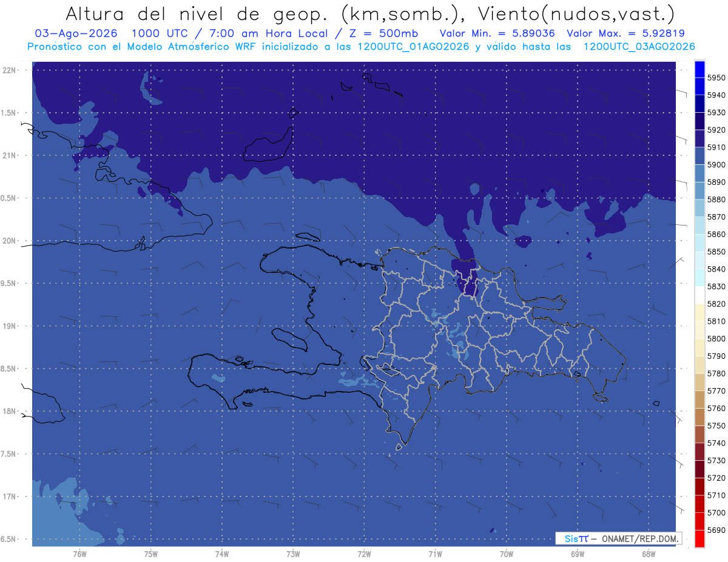Click the legend swatch between 5760 and 5750

699,416
